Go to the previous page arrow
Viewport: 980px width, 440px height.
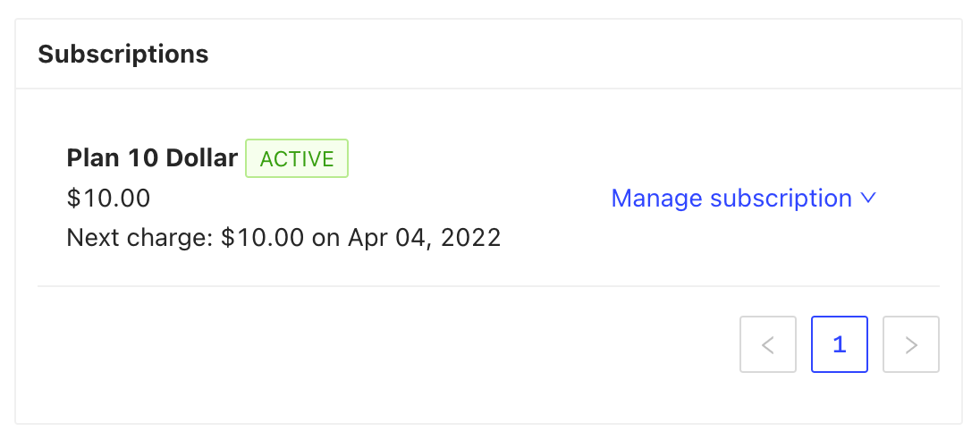click(x=767, y=344)
